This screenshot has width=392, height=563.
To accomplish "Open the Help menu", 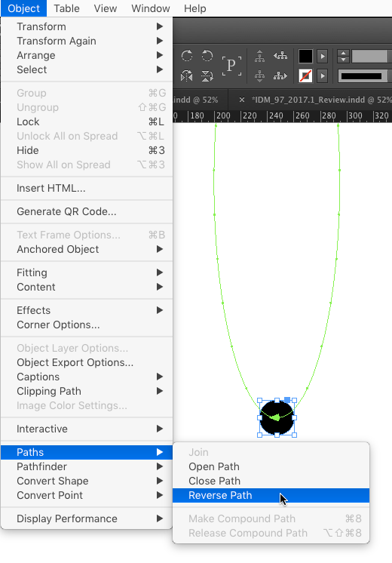I will [195, 8].
